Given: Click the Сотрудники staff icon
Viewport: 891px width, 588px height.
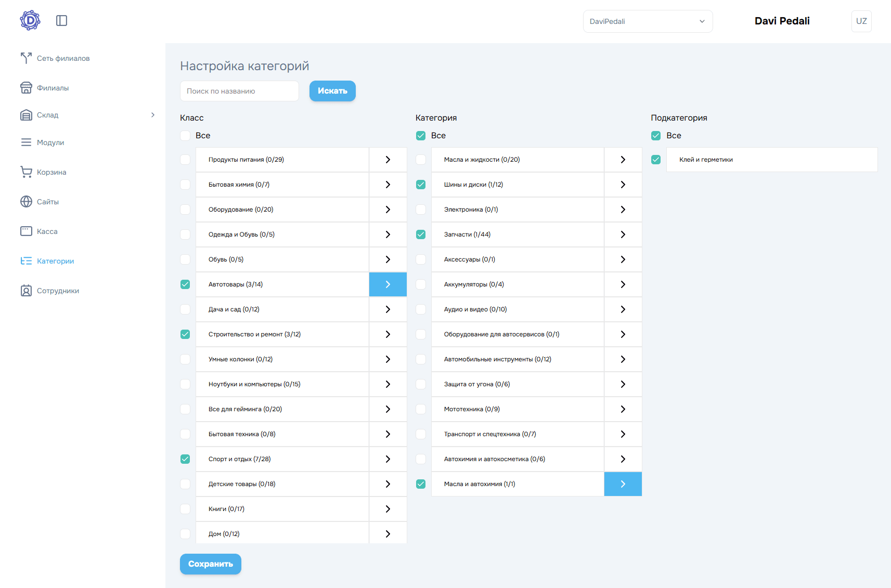Looking at the screenshot, I should (x=26, y=291).
